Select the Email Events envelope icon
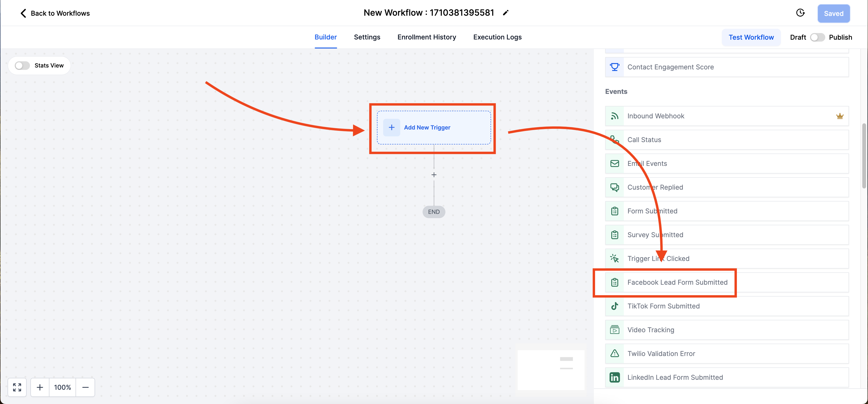The height and width of the screenshot is (404, 868). pyautogui.click(x=615, y=164)
